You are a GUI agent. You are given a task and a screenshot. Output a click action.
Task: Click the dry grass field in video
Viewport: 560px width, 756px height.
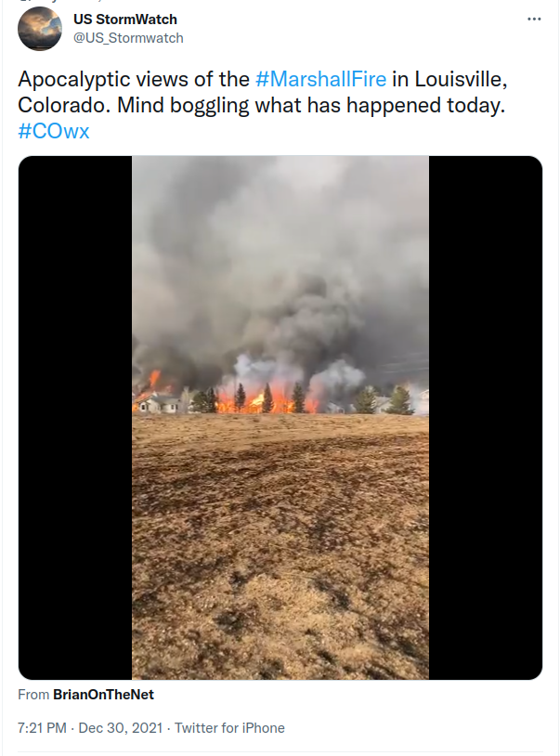280,547
